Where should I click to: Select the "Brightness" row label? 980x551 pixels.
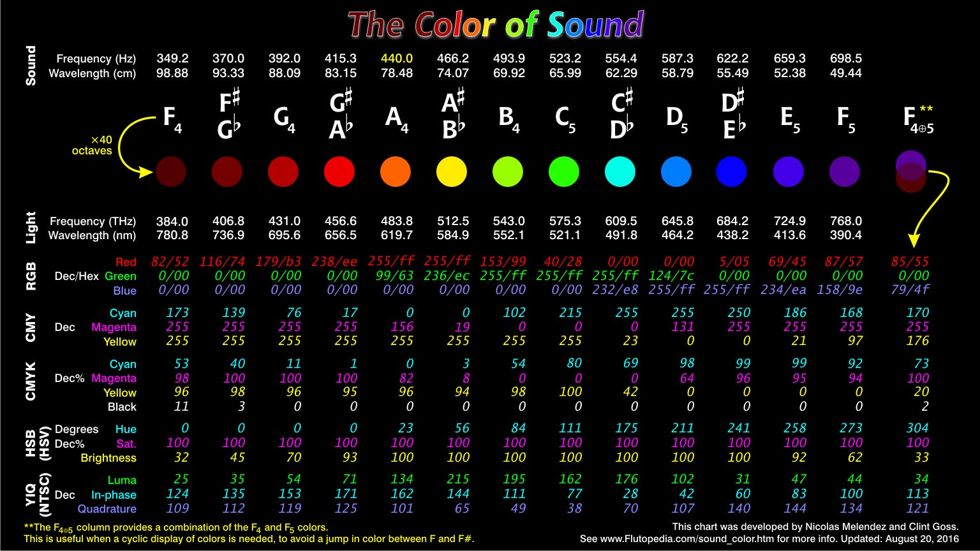(108, 458)
